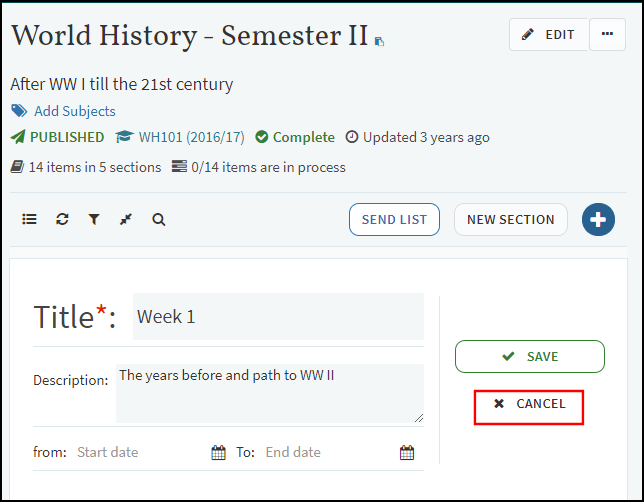Click the SEND LIST button

pos(394,220)
